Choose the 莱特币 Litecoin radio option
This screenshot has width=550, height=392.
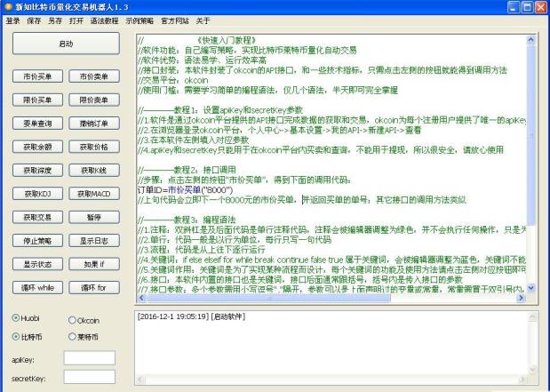point(72,337)
